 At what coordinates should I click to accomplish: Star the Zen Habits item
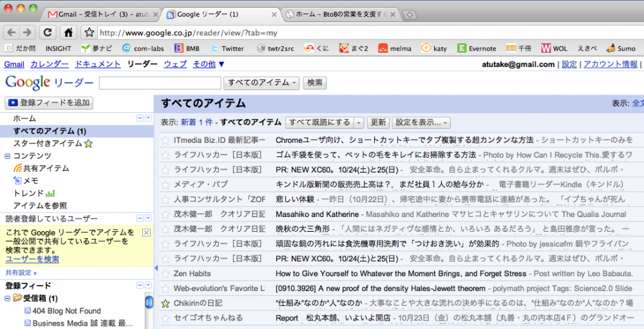click(x=165, y=274)
